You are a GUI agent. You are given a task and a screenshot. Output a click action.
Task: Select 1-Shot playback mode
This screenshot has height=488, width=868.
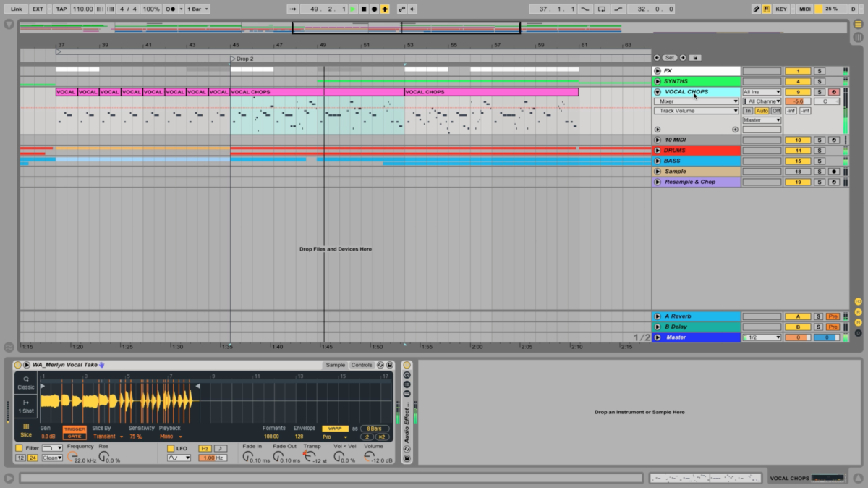(x=26, y=405)
